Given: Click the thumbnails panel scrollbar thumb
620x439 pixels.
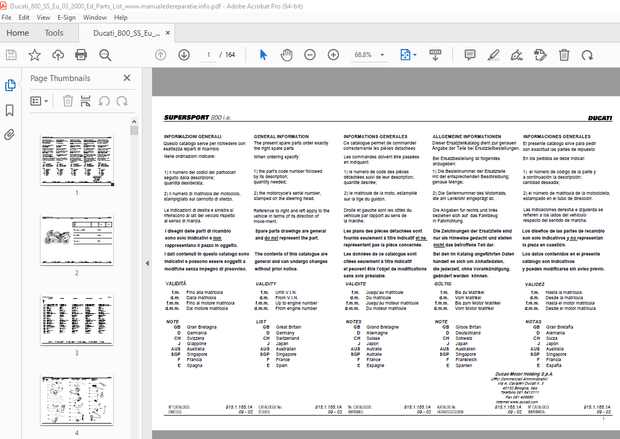Looking at the screenshot, I should click(134, 131).
